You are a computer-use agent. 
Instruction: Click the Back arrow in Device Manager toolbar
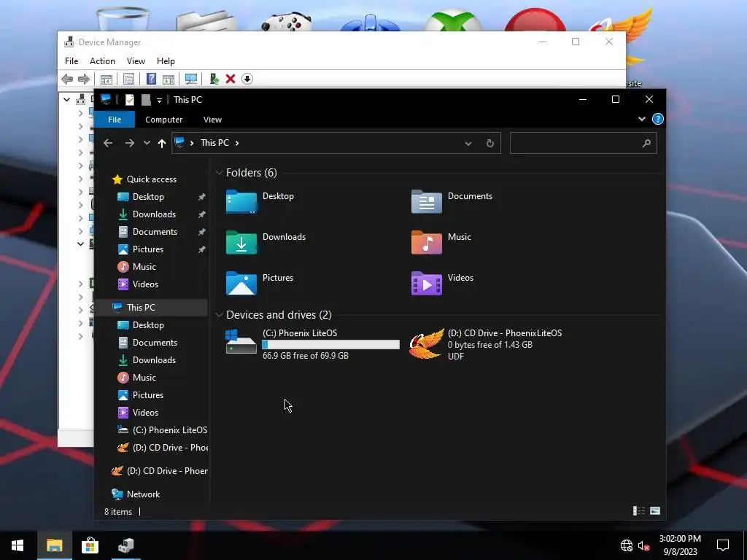pos(67,79)
